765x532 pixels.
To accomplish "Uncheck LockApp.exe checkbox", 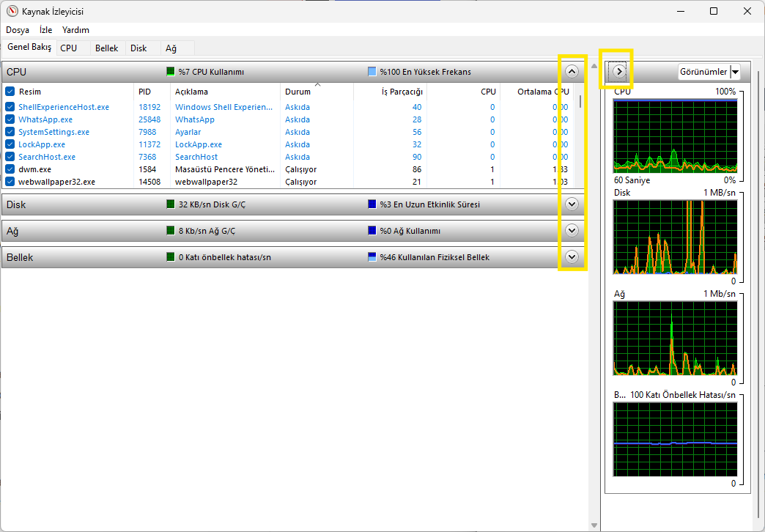I will coord(10,144).
